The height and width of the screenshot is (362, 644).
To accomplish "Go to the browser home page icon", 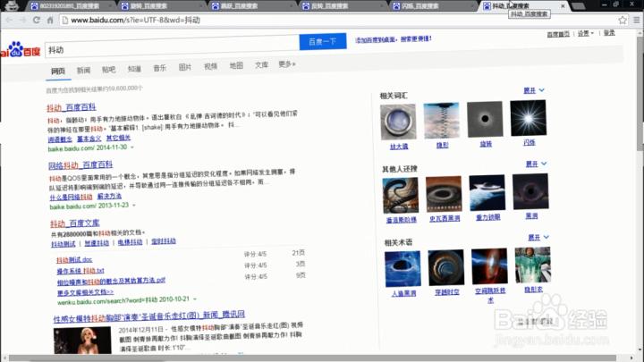I will click(50, 20).
